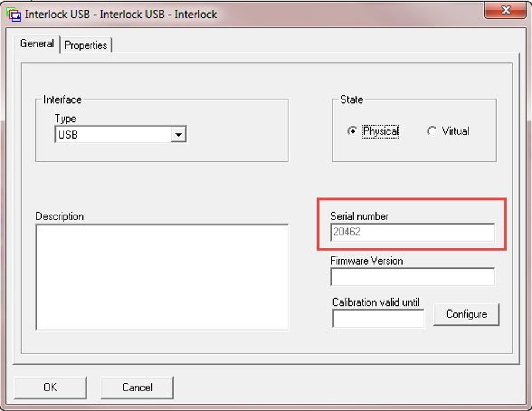This screenshot has width=532, height=411.
Task: Click the Configure button
Action: tap(466, 314)
